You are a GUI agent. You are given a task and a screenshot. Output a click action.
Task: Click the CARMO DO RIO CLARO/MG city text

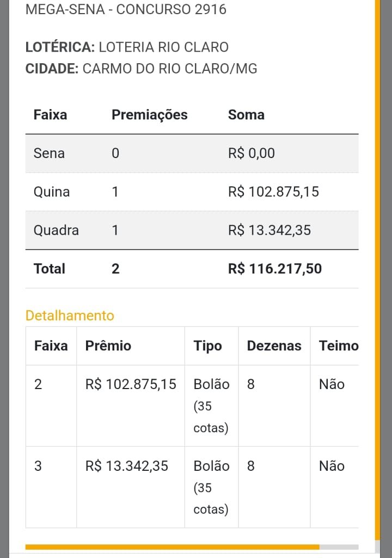coord(170,69)
